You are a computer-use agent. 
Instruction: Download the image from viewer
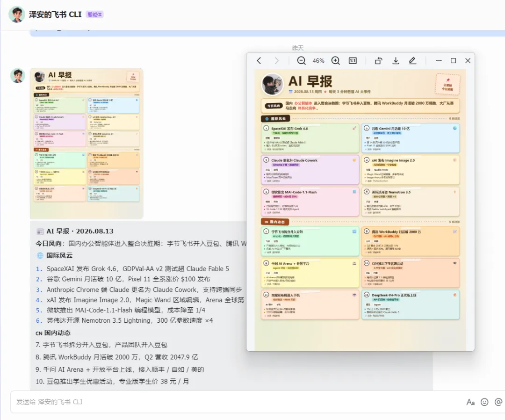tap(396, 60)
